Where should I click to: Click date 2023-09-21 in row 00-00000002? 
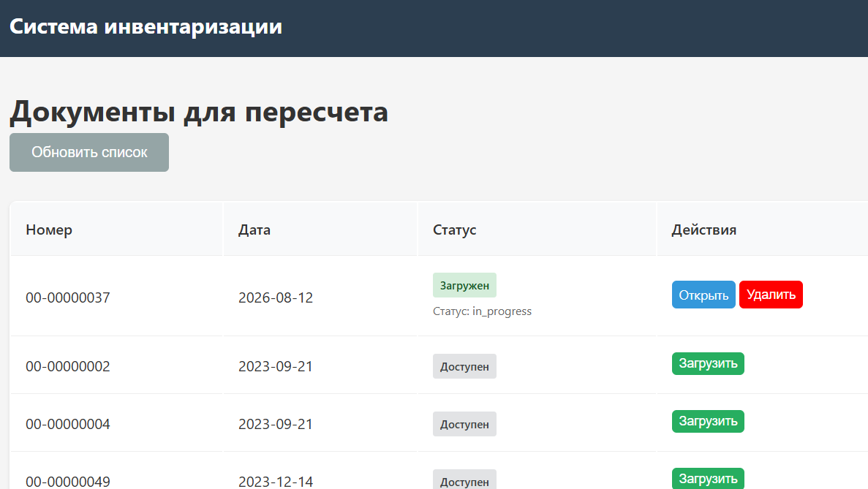tap(276, 366)
